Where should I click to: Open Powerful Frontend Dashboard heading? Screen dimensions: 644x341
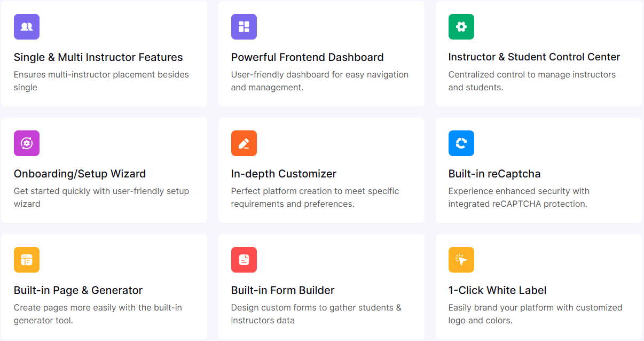308,57
